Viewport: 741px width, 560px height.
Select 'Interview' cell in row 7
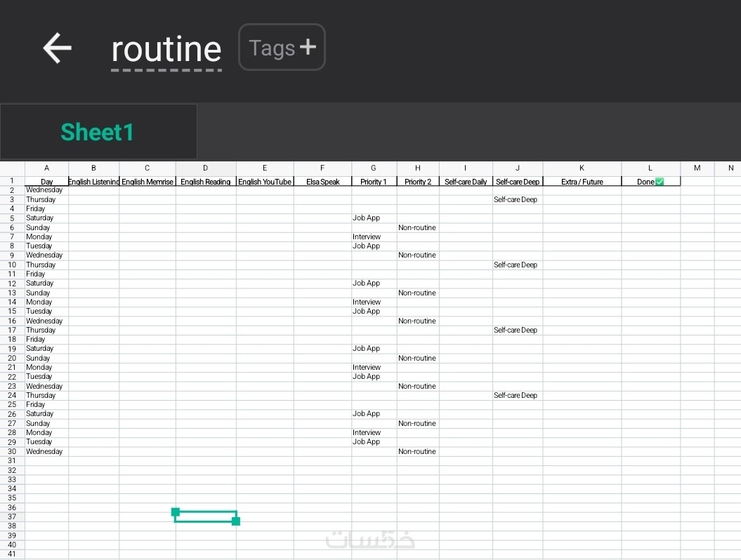click(x=374, y=237)
